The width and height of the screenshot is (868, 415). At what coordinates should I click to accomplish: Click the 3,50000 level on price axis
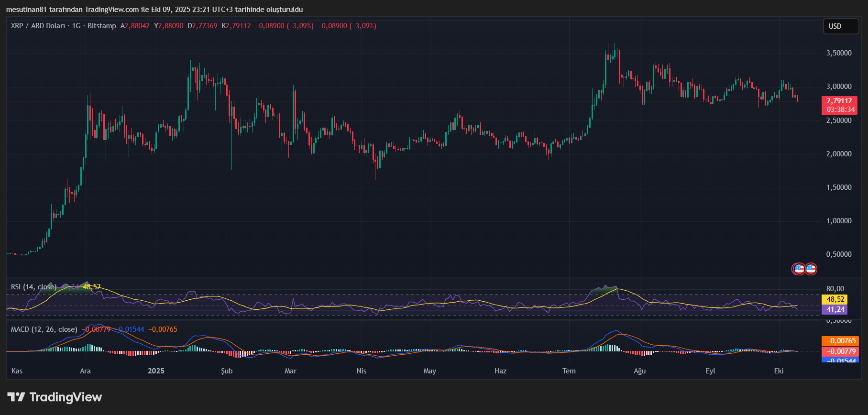tap(838, 53)
